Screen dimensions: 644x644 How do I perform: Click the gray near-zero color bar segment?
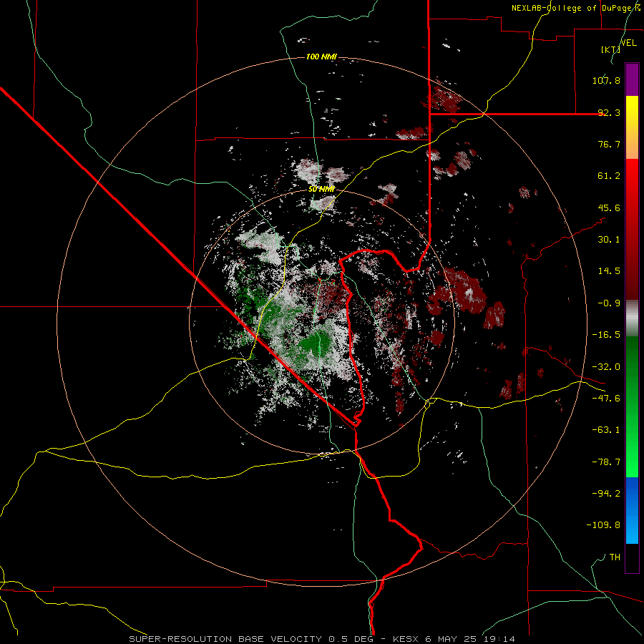(632, 318)
